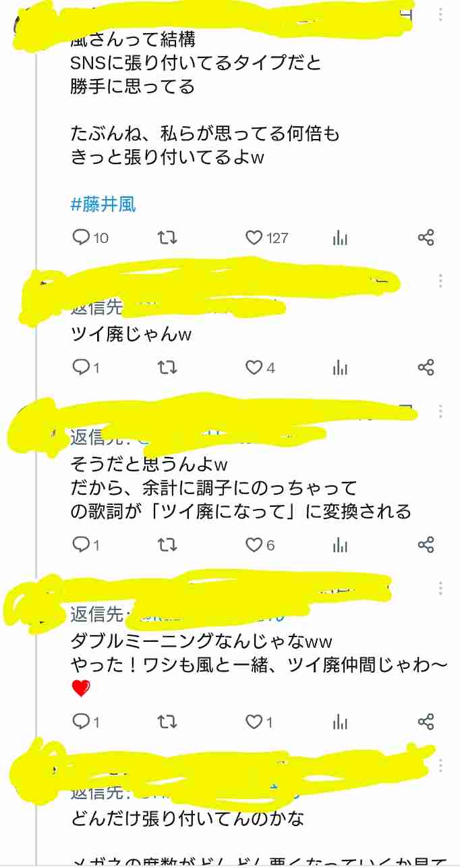Open replies on the 藤井風 tweet with 10 comments
This screenshot has width=460, height=868.
(90, 238)
